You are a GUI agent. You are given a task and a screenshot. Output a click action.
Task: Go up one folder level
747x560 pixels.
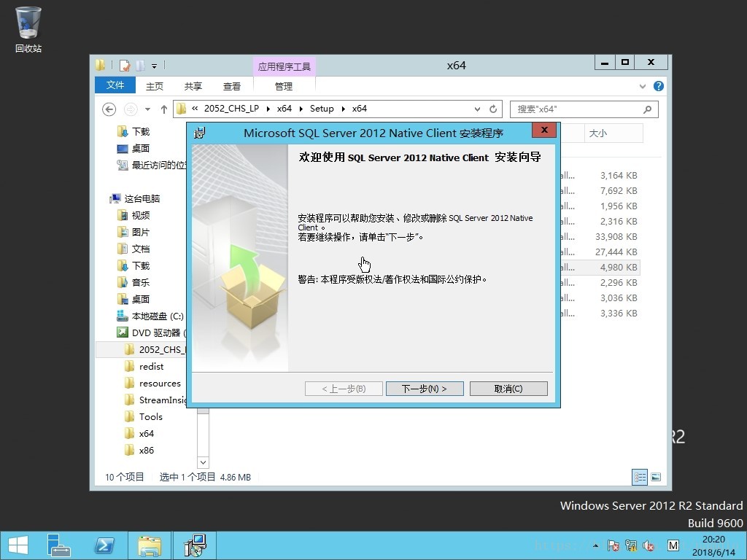click(x=164, y=109)
